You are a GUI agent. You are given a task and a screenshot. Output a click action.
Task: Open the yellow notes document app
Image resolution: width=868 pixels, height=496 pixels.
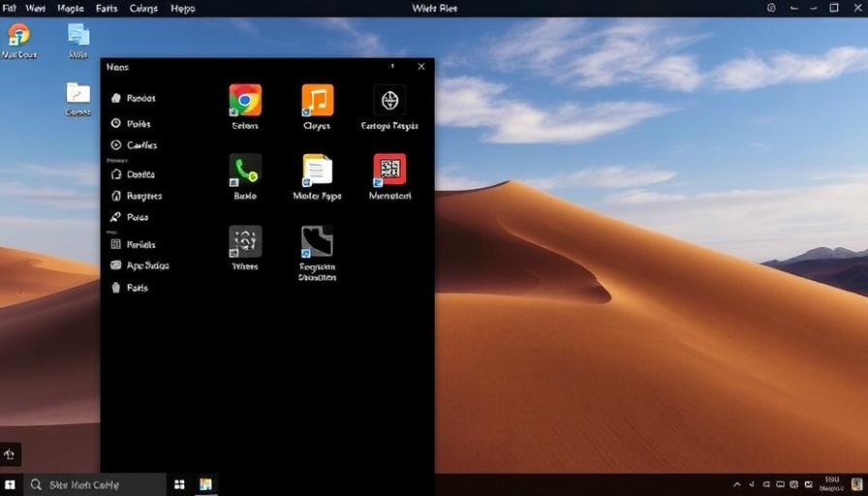click(317, 170)
